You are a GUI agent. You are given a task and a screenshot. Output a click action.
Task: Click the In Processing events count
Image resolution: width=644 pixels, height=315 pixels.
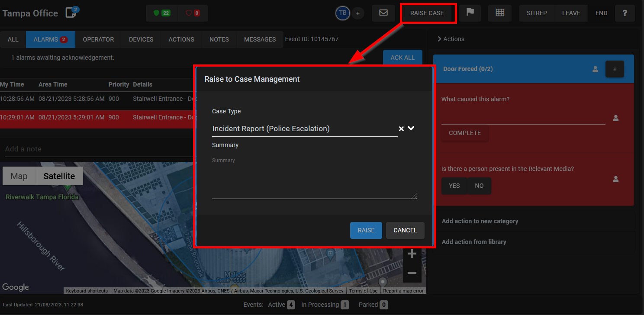(x=345, y=305)
